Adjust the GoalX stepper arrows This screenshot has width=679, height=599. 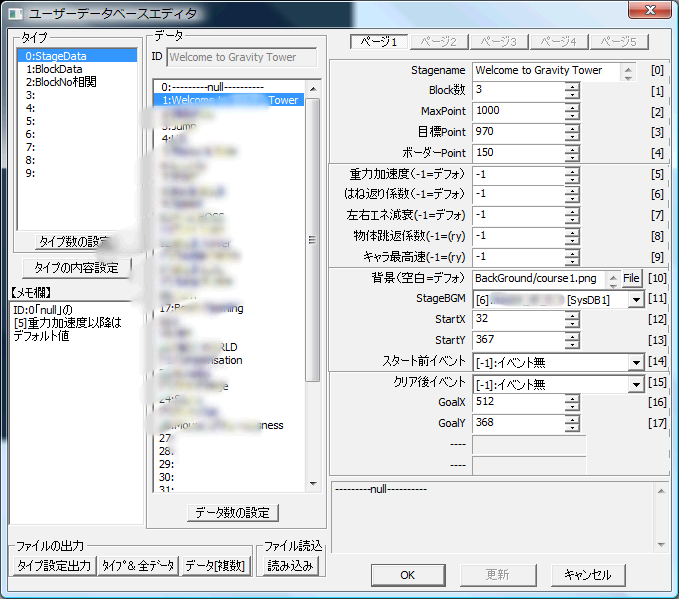pos(572,402)
